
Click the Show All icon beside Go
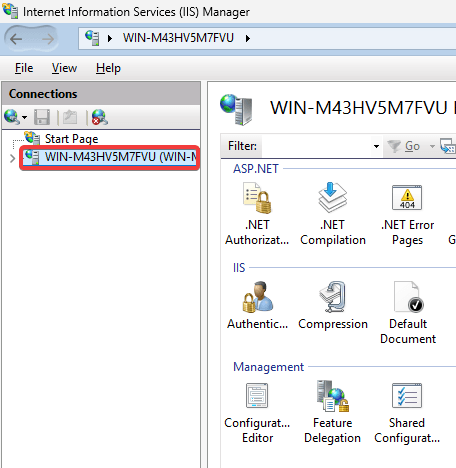pos(447,146)
